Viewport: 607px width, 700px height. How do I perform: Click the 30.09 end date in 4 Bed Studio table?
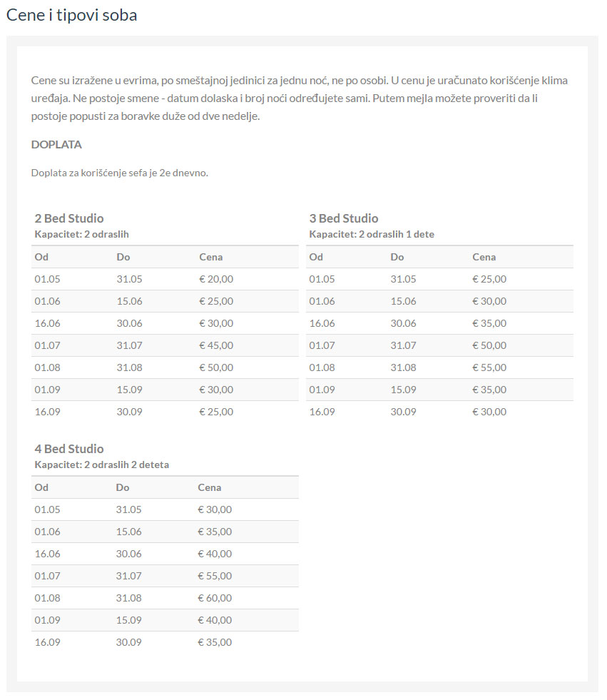128,642
